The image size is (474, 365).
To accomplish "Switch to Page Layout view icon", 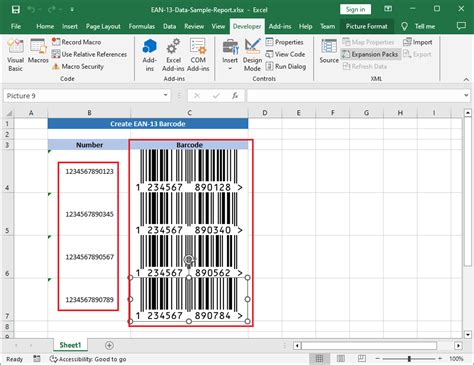I will coord(341,359).
